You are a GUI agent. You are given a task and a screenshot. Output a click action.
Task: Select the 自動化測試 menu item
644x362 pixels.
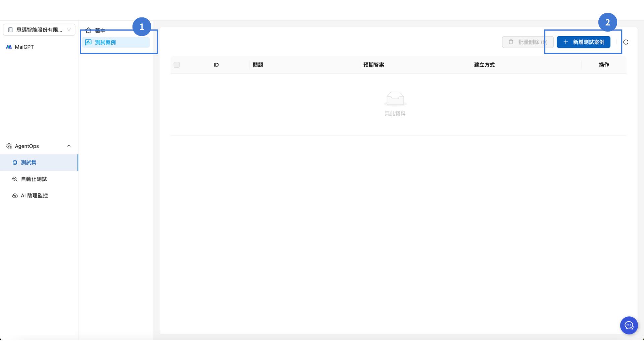(34, 179)
